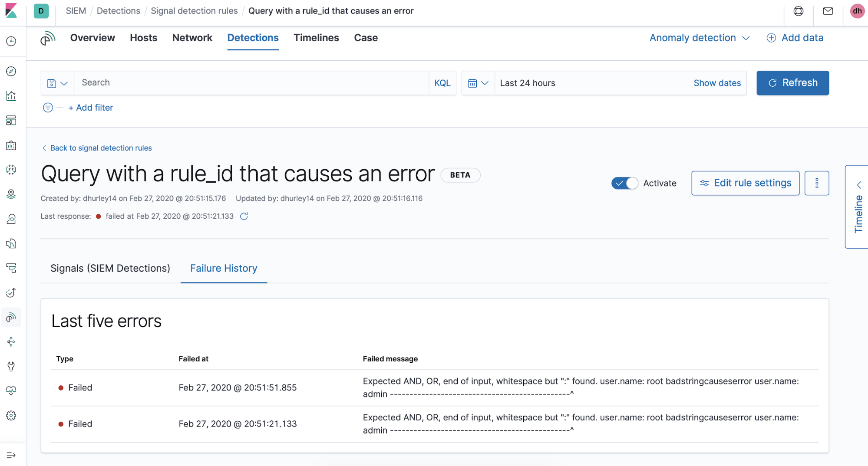This screenshot has width=868, height=466.
Task: Open the green D space selector
Action: [x=41, y=11]
